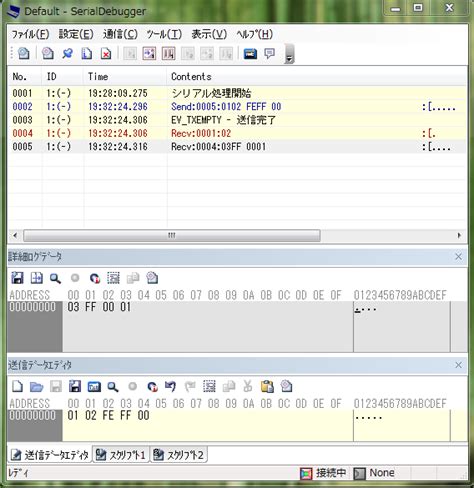The image size is (474, 488).
Task: Open the 通信(C) menu
Action: pyautogui.click(x=120, y=34)
